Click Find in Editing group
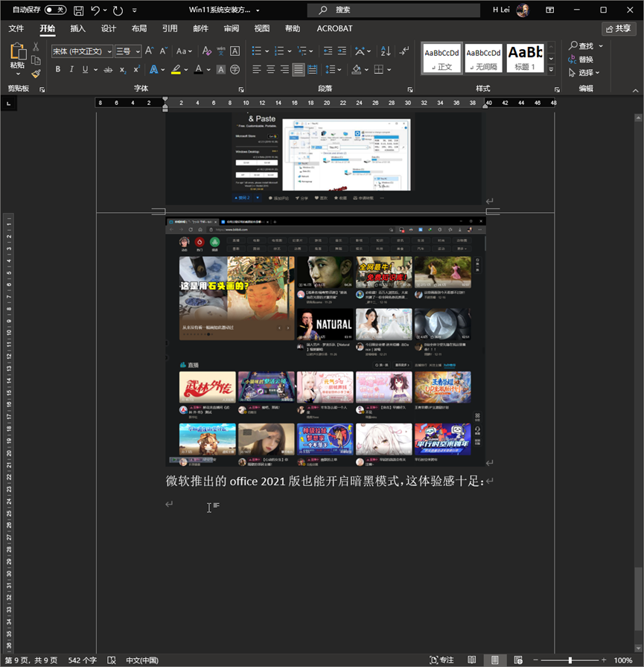 (x=581, y=45)
